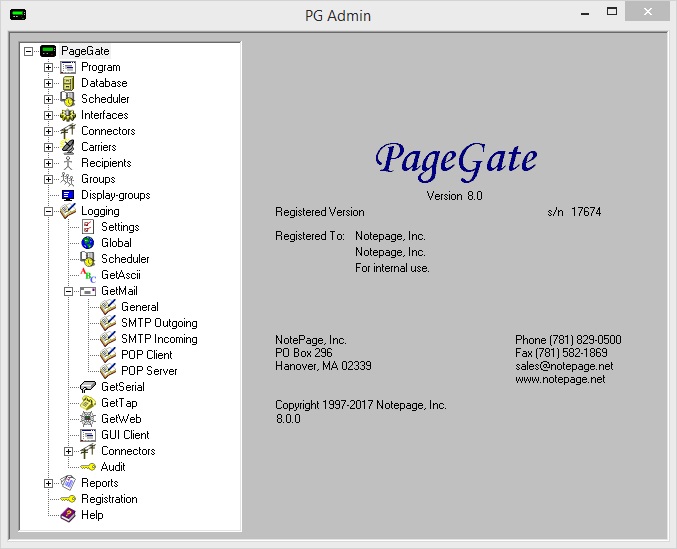Select the GetSerial label
This screenshot has width=677, height=549.
[x=123, y=387]
